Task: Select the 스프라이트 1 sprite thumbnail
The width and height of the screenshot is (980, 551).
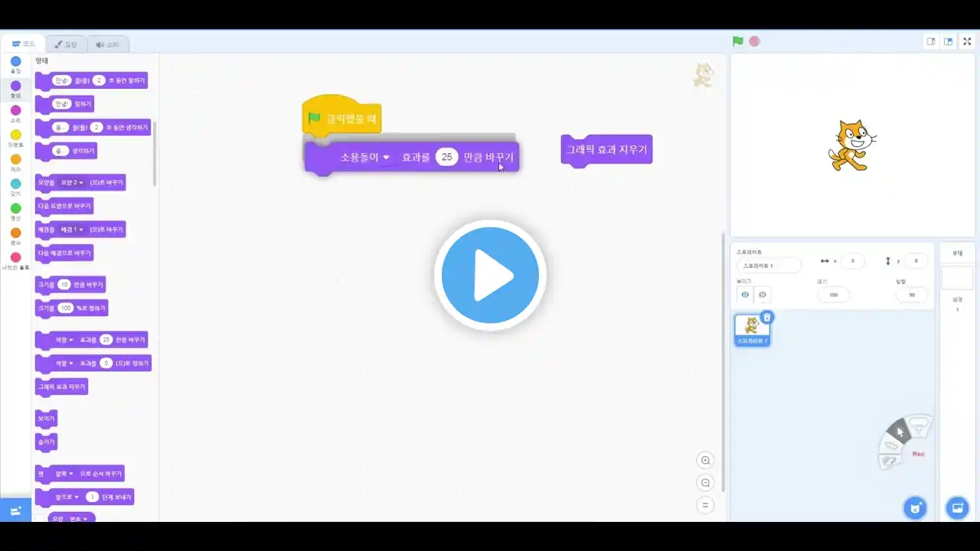Action: pyautogui.click(x=752, y=329)
